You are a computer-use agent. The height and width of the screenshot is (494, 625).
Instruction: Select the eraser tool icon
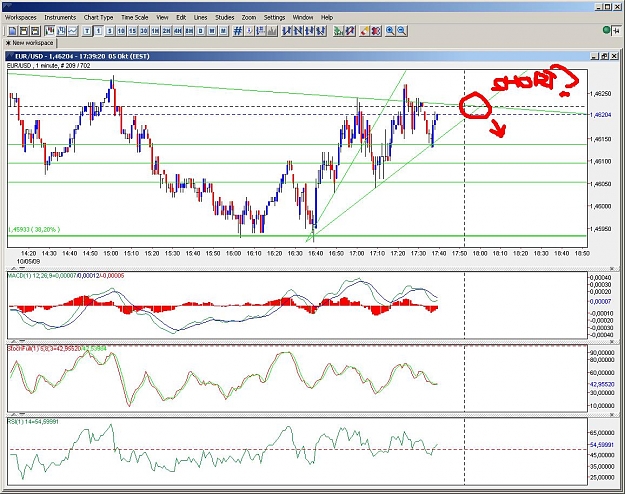(x=364, y=31)
